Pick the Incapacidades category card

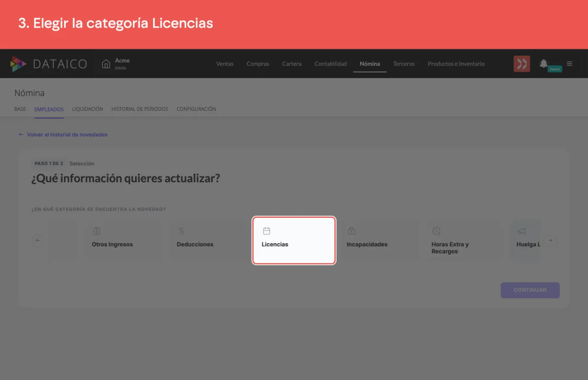pos(379,240)
